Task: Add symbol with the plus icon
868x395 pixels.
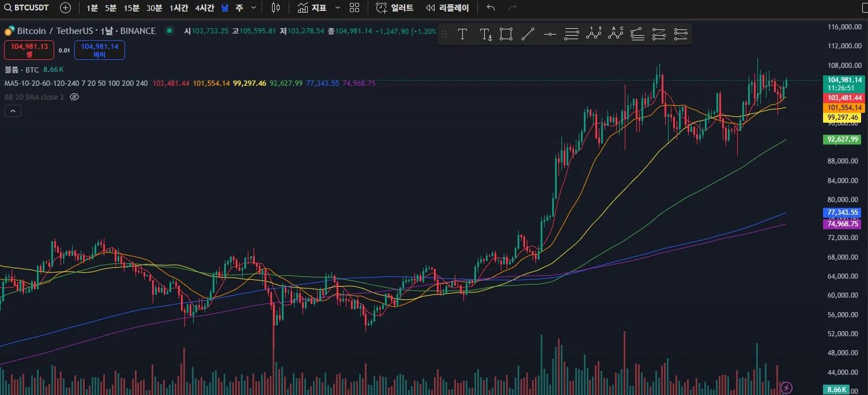Action: (x=66, y=8)
